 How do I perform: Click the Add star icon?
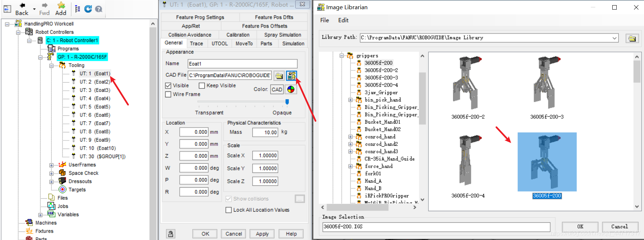tap(61, 5)
